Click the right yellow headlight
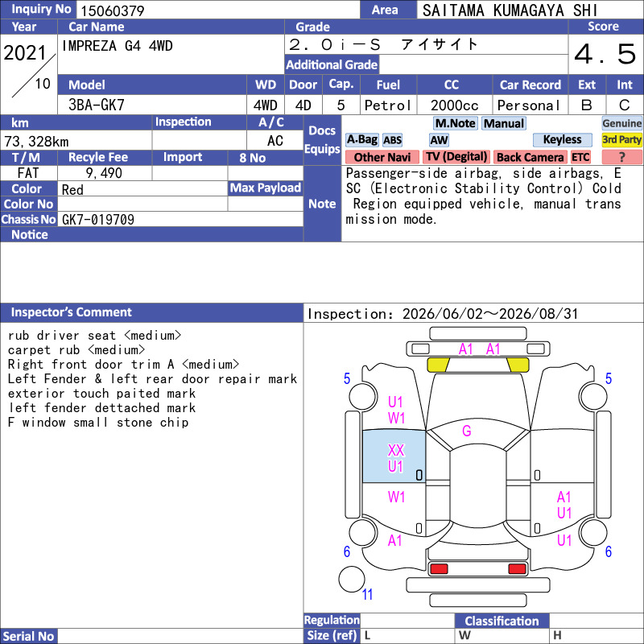This screenshot has height=644, width=644. (x=518, y=365)
